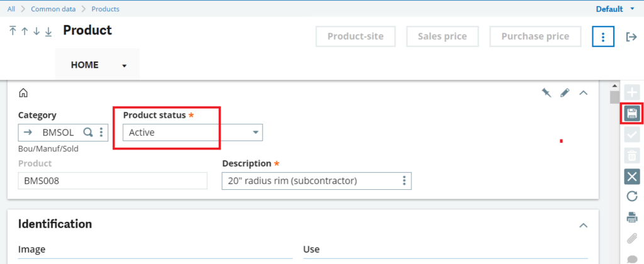Screen dimensions: 644x264
Task: Click the Save disk icon
Action: (632, 114)
